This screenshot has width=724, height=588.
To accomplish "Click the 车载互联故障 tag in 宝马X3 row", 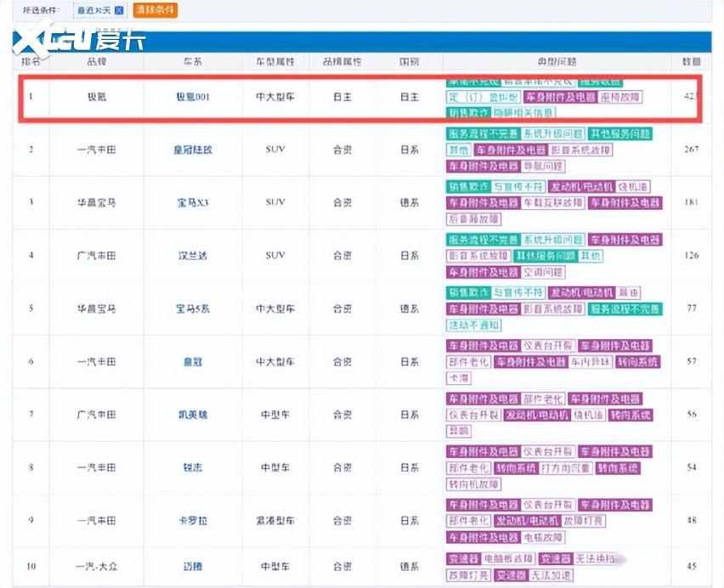I will [553, 202].
